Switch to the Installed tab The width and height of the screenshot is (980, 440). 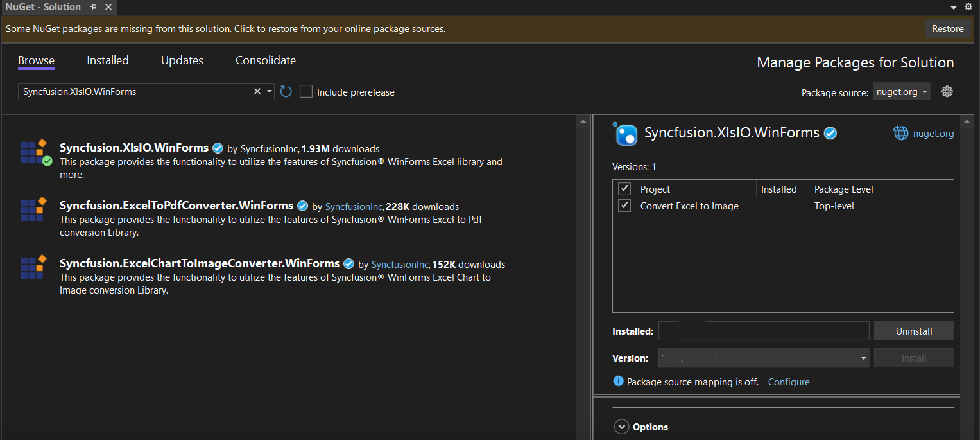tap(108, 60)
